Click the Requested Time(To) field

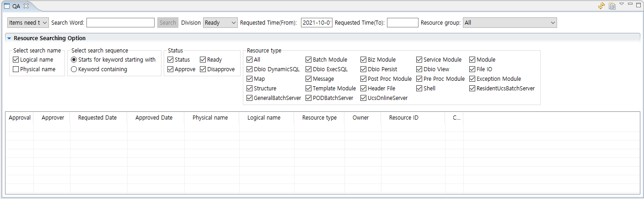click(402, 23)
